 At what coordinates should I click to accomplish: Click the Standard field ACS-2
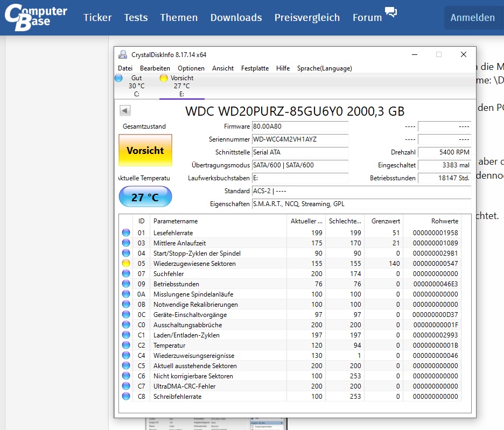[x=361, y=191]
